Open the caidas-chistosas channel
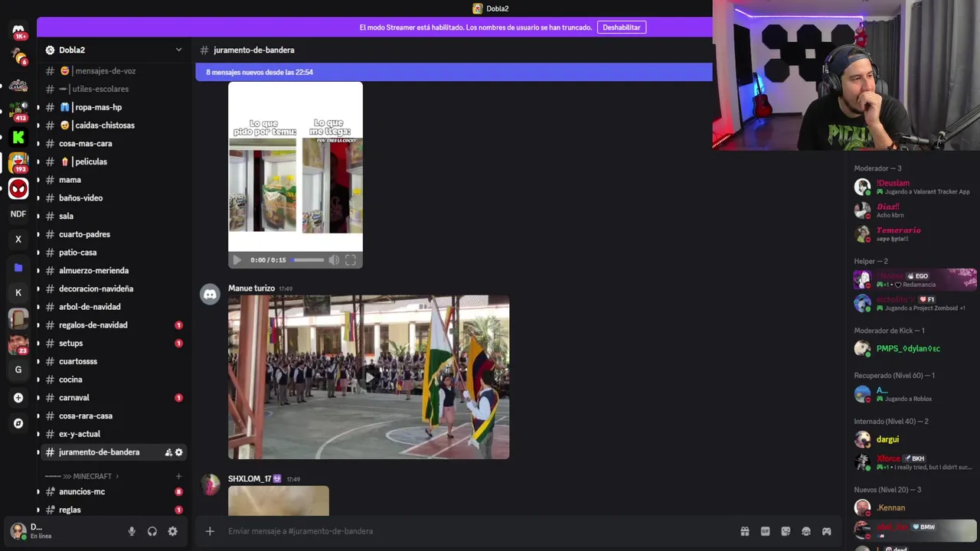Image resolution: width=980 pixels, height=551 pixels. [114, 126]
